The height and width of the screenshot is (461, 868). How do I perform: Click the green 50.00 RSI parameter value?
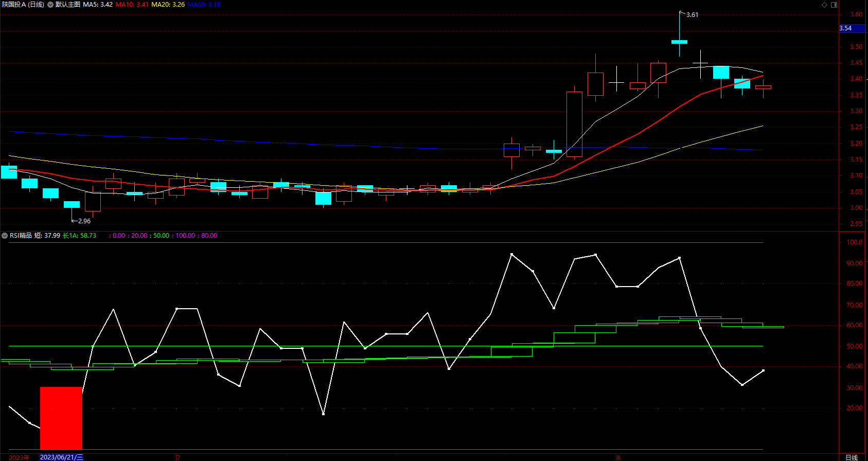pos(161,236)
